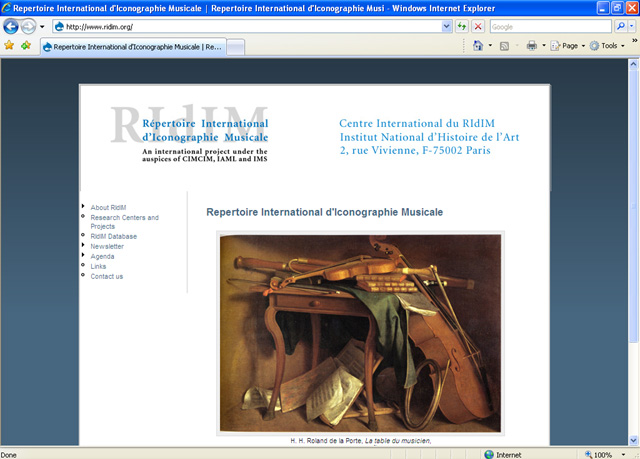Open the RIdIM Database link
640x459 pixels.
click(x=113, y=236)
